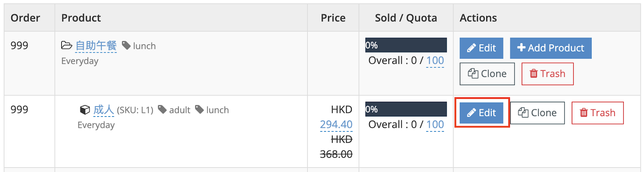This screenshot has height=172, width=644.
Task: Click the adult tag icon
Action: tap(162, 109)
